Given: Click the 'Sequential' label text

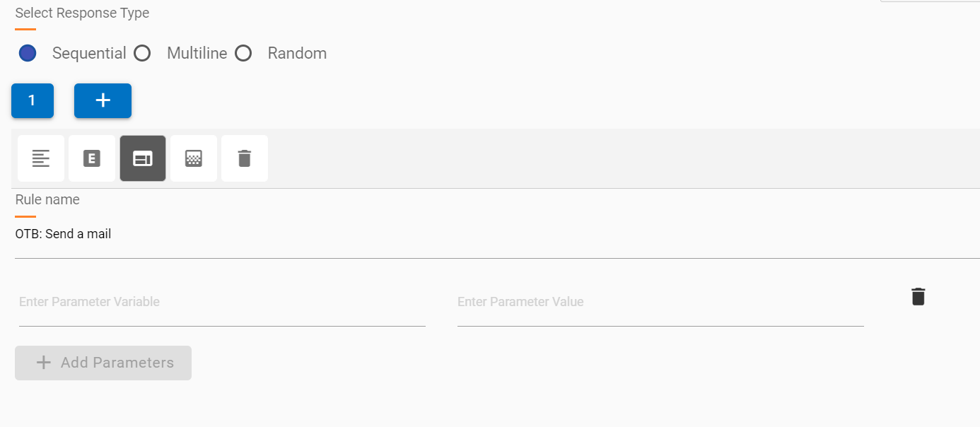Looking at the screenshot, I should [x=89, y=53].
